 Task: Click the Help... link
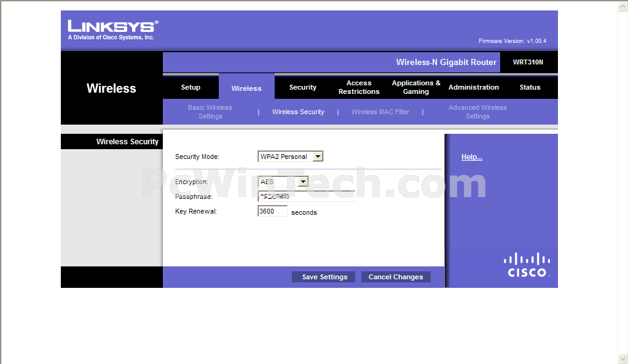click(472, 157)
